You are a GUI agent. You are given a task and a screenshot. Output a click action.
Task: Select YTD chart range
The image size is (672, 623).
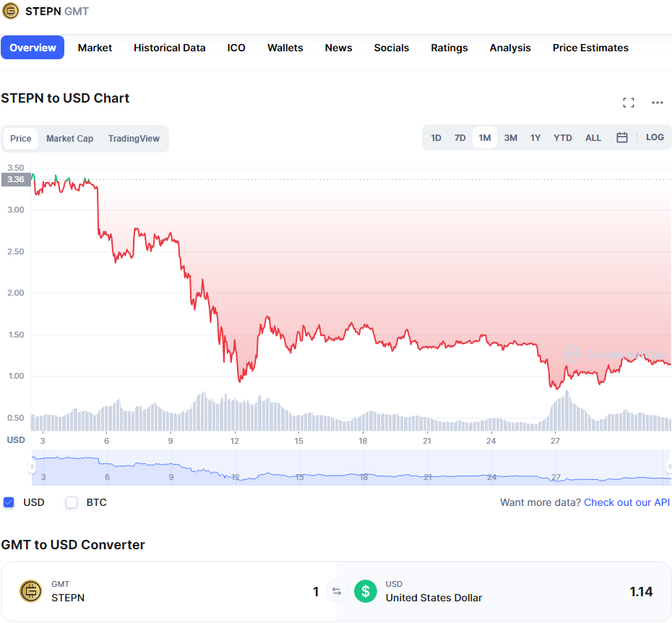pos(562,137)
